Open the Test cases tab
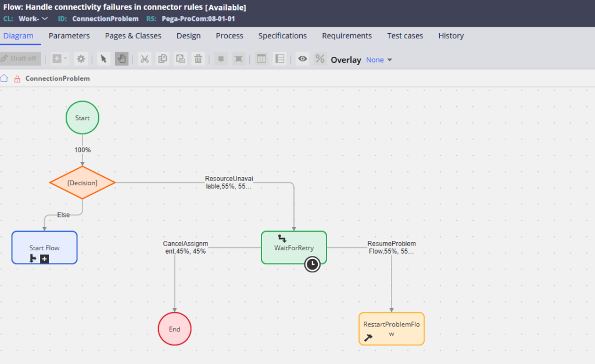 405,35
